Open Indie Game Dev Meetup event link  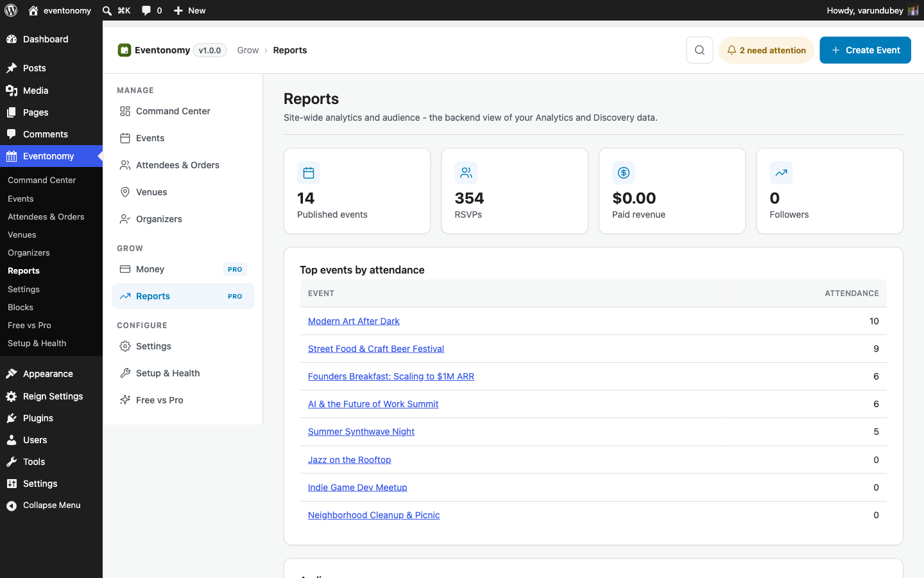pyautogui.click(x=357, y=487)
